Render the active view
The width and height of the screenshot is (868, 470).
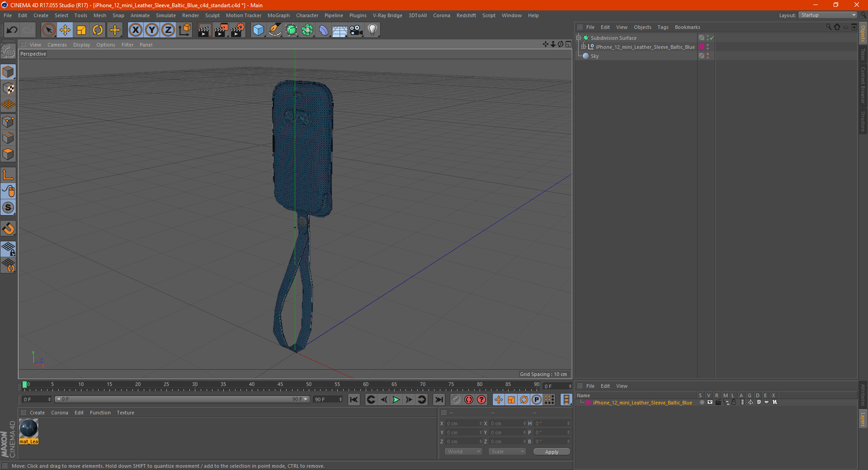(x=204, y=30)
